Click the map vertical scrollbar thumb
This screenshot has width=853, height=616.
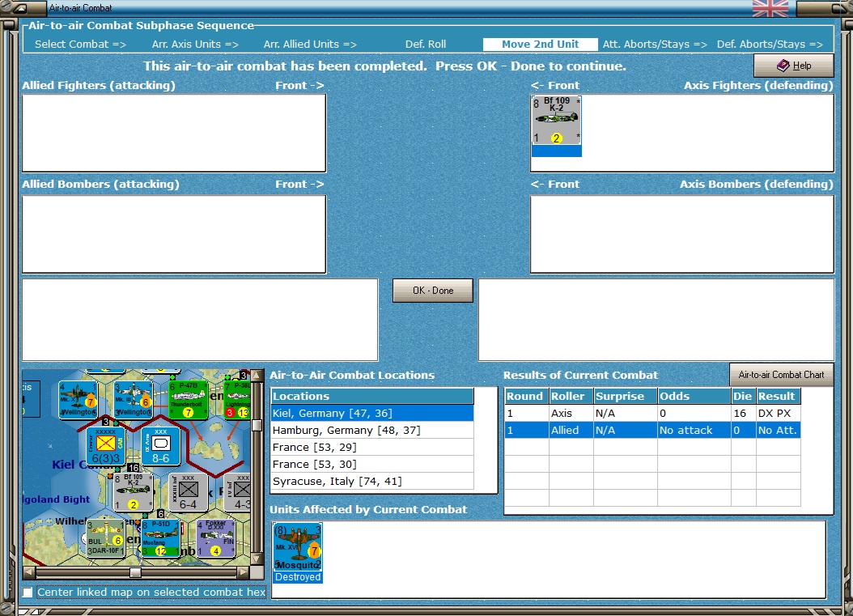[x=256, y=424]
